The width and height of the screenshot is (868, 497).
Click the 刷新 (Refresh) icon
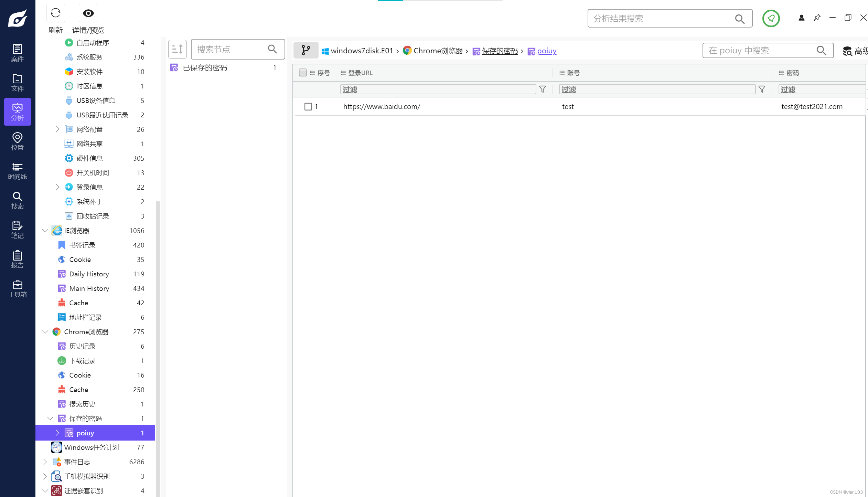click(55, 13)
